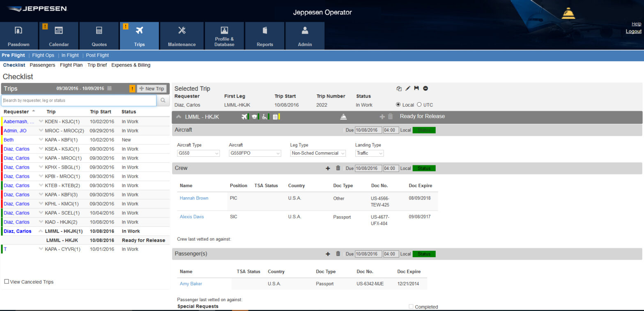644x311 pixels.
Task: Open the Passdown module
Action: tap(19, 36)
